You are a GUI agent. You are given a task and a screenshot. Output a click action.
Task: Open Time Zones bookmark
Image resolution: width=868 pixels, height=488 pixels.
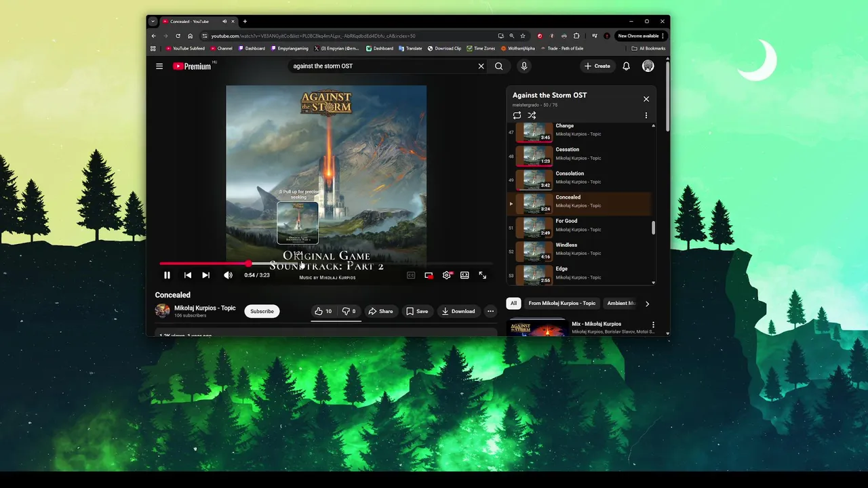tap(481, 48)
